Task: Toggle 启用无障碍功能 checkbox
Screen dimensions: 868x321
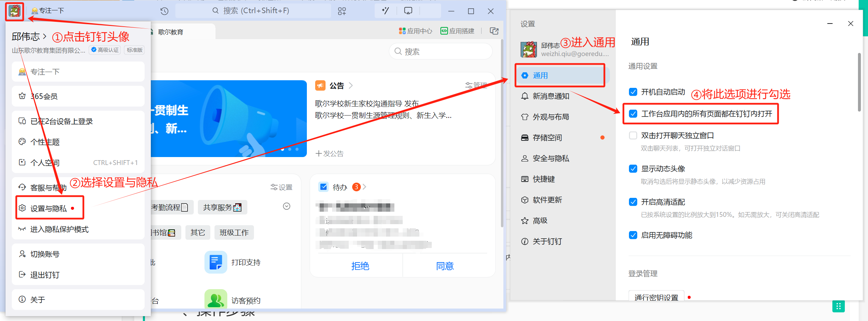Action: tap(633, 235)
